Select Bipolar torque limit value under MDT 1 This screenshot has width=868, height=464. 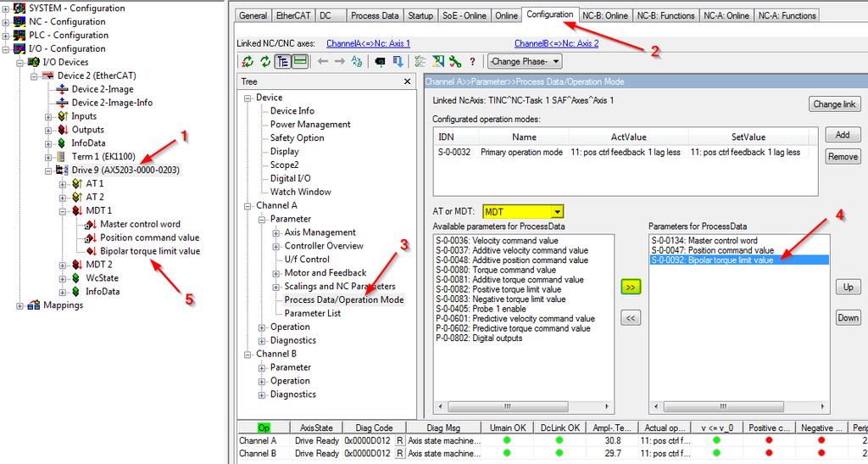[x=149, y=251]
